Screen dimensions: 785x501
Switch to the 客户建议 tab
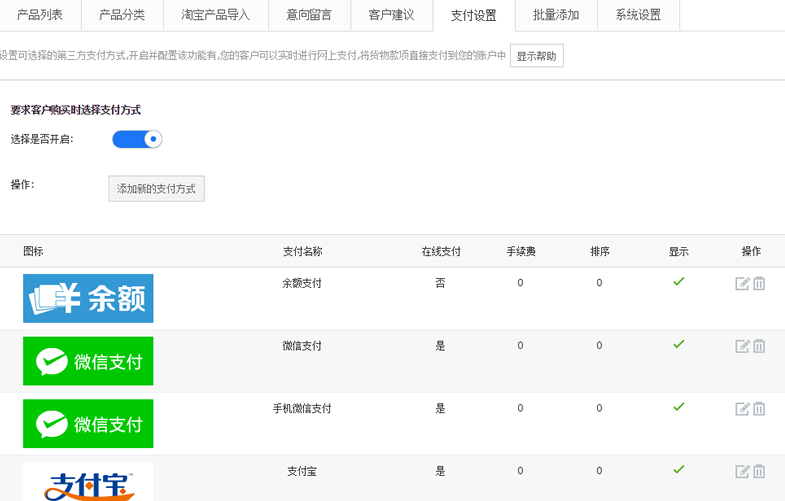click(x=391, y=15)
